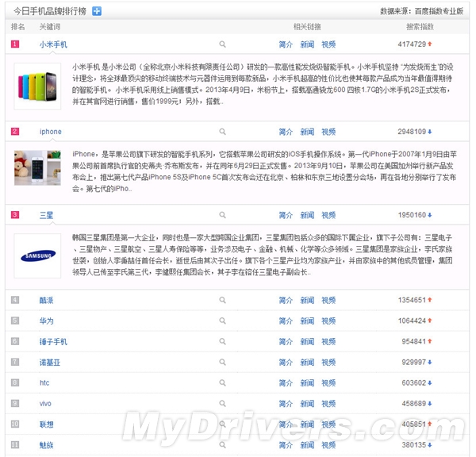Image resolution: width=476 pixels, height=457 pixels.
Task: Click the search icon in the 魅族 row
Action: [x=222, y=445]
